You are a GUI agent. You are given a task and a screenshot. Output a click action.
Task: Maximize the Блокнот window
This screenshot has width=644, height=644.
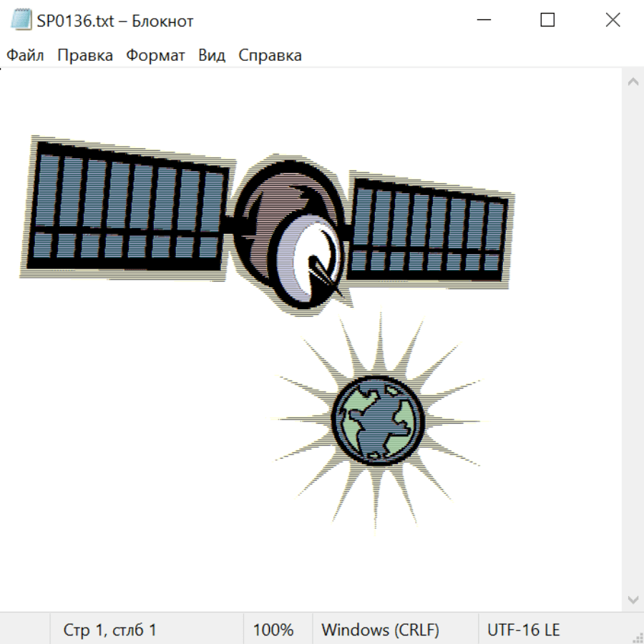click(x=547, y=21)
